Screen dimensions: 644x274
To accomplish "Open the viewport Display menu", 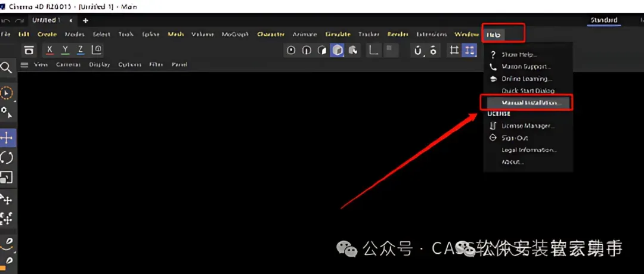I will tap(100, 65).
